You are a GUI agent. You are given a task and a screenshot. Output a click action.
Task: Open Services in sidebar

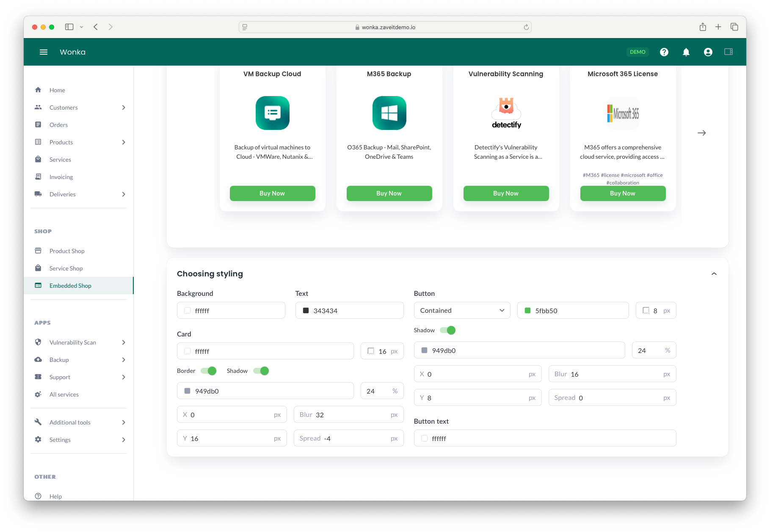(x=79, y=160)
